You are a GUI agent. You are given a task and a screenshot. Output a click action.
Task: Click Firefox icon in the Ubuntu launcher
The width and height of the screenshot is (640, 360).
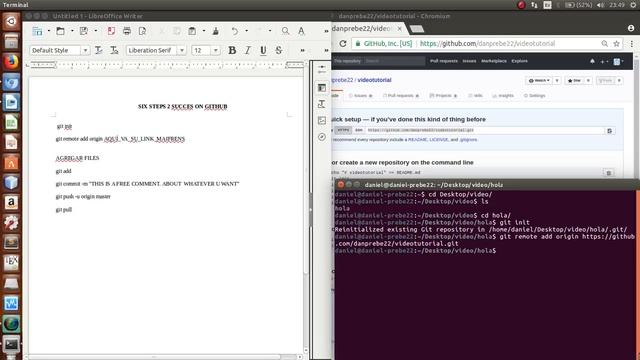tap(11, 62)
